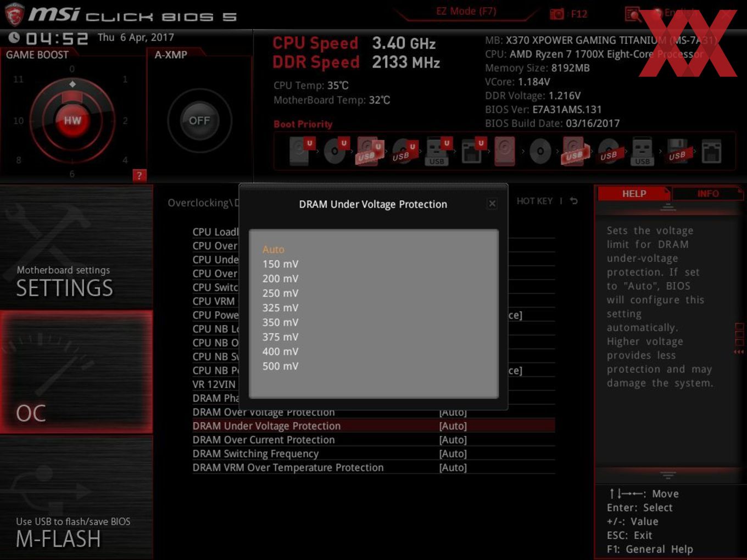Select the DRAM Over Current Protection row
Screen dimensions: 747x560
[x=374, y=440]
